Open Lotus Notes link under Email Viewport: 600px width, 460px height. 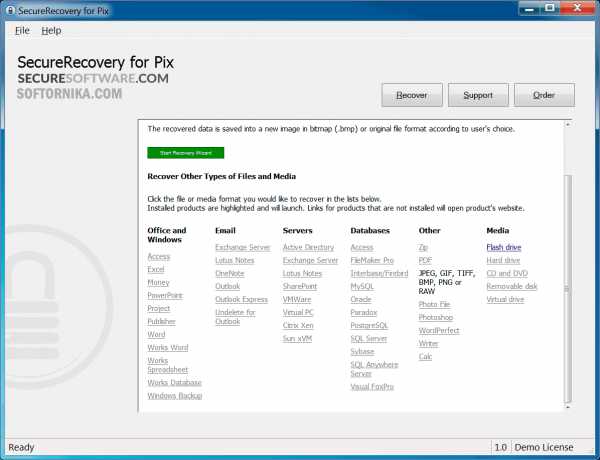click(235, 260)
